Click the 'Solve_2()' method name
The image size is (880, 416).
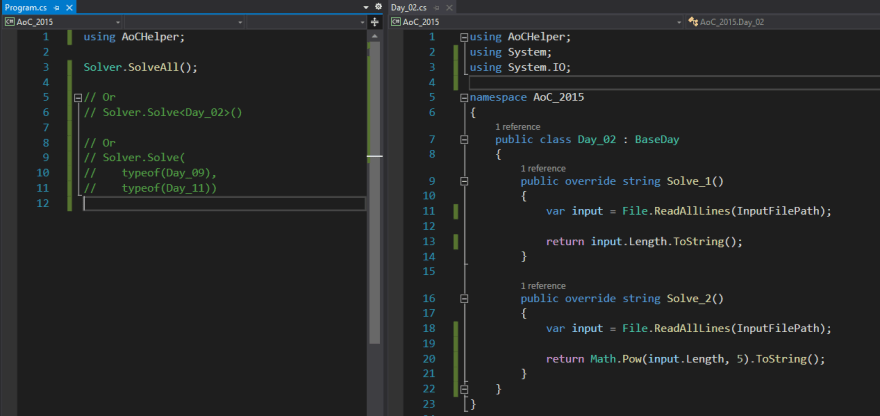[695, 299]
